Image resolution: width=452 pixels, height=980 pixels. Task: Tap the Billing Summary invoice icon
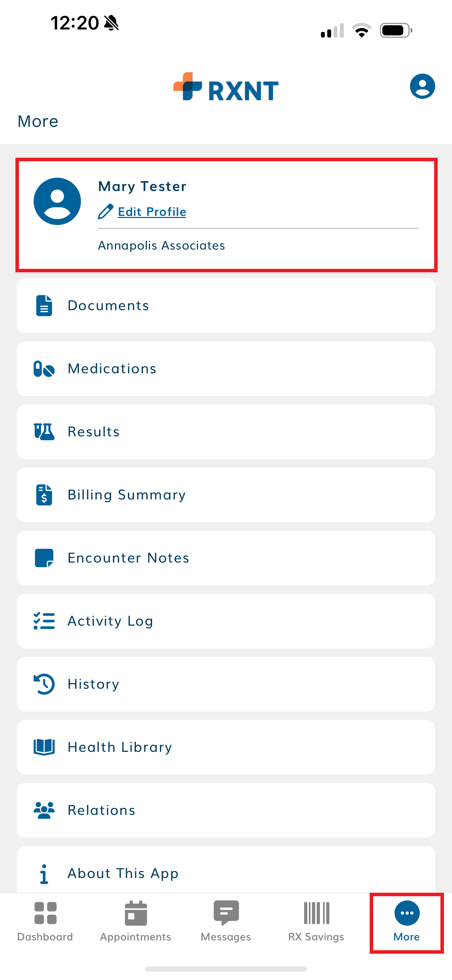(44, 495)
